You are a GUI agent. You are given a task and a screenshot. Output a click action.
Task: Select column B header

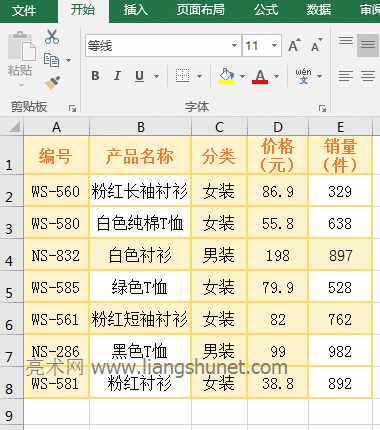140,127
